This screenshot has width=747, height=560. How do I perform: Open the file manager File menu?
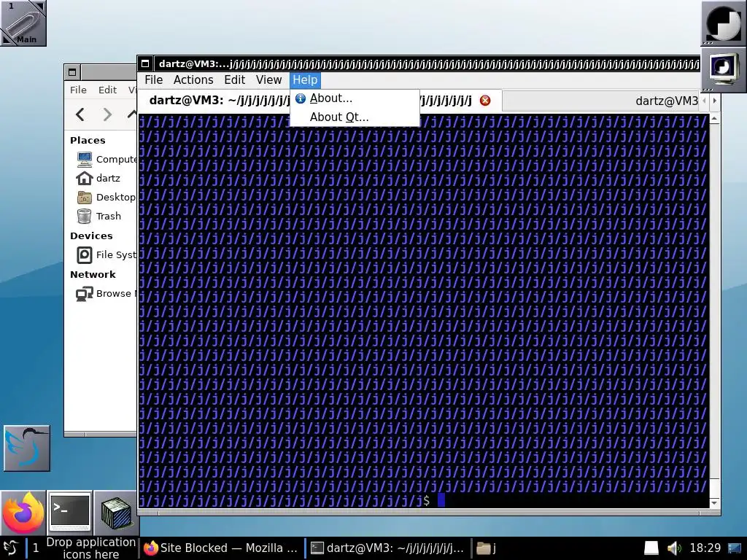78,90
